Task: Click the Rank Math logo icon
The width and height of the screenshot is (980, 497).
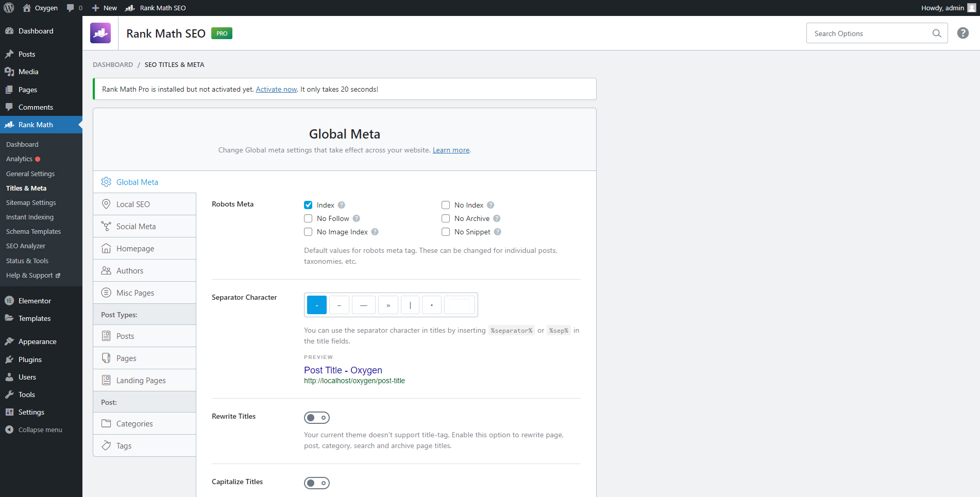Action: [x=100, y=33]
